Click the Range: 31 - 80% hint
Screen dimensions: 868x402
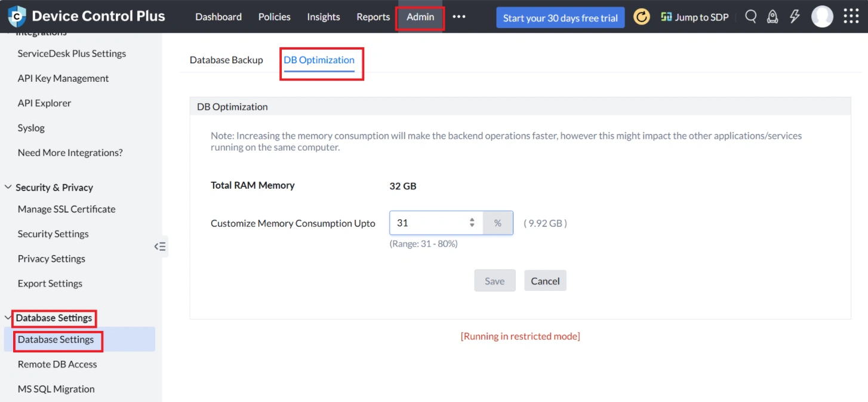(424, 244)
